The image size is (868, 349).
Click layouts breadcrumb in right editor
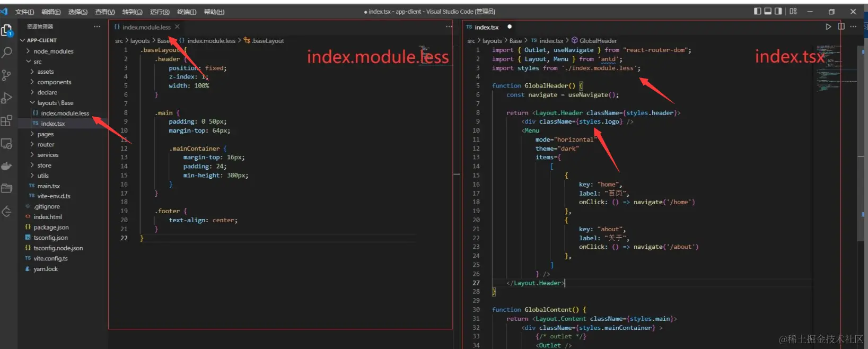click(x=492, y=41)
